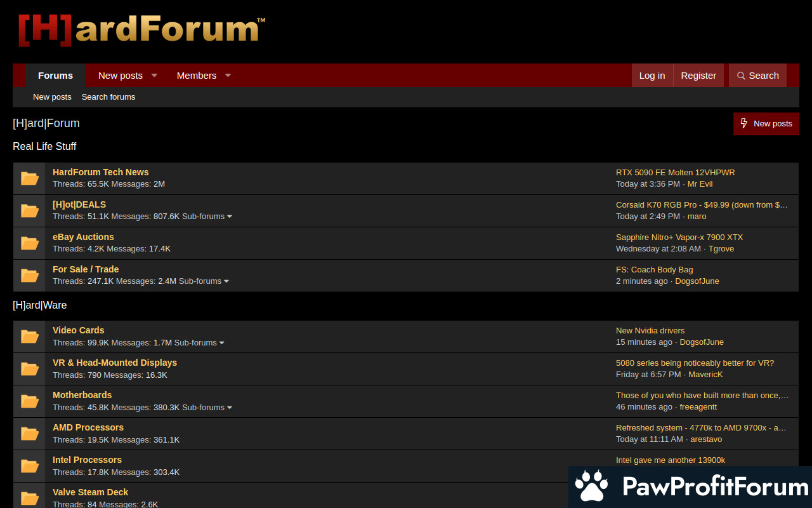This screenshot has height=508, width=812.
Task: Open the Forums tab
Action: pyautogui.click(x=56, y=76)
